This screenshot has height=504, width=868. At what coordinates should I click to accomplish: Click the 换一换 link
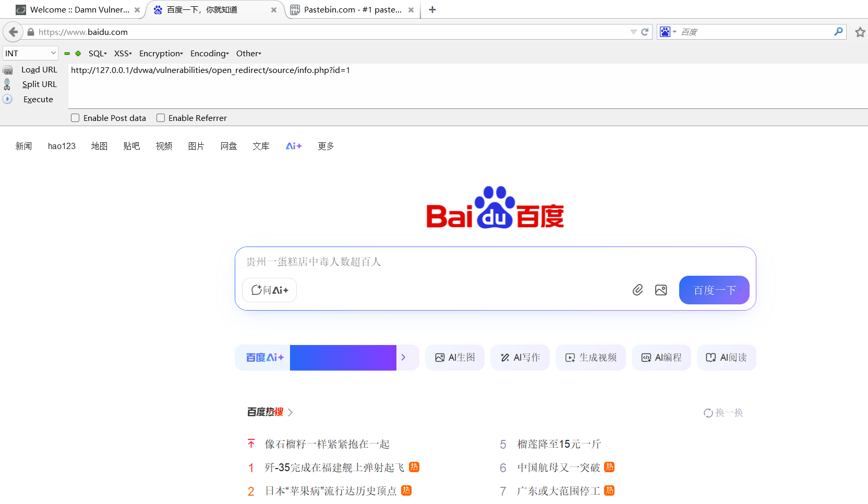click(x=729, y=413)
